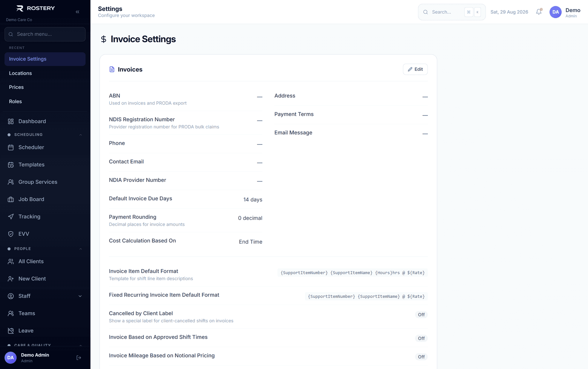Open the notifications bell
The height and width of the screenshot is (369, 588).
tap(539, 12)
